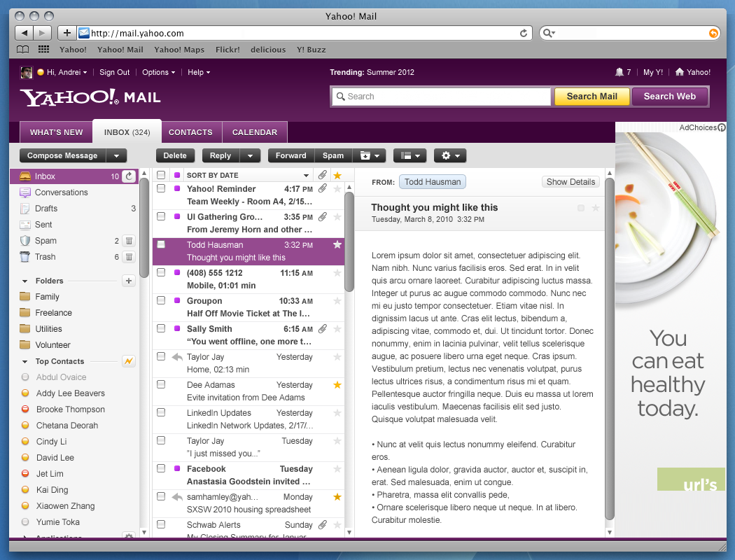Add a new folder with plus icon
The width and height of the screenshot is (735, 560).
tap(129, 281)
